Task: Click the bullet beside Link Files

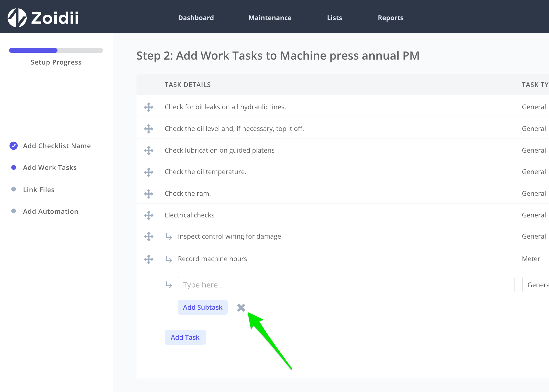Action: (x=14, y=189)
